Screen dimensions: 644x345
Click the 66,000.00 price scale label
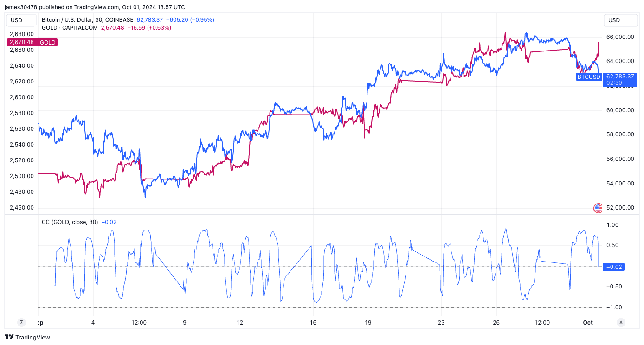click(620, 37)
